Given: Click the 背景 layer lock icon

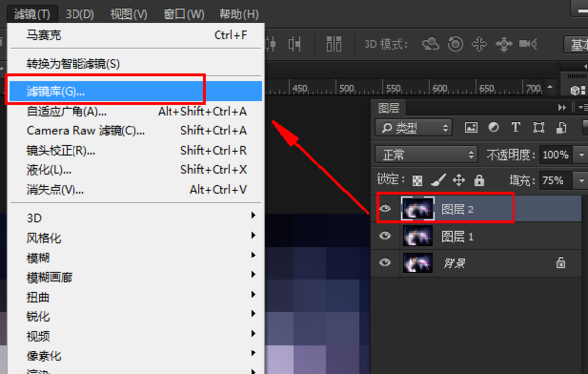Looking at the screenshot, I should [561, 262].
